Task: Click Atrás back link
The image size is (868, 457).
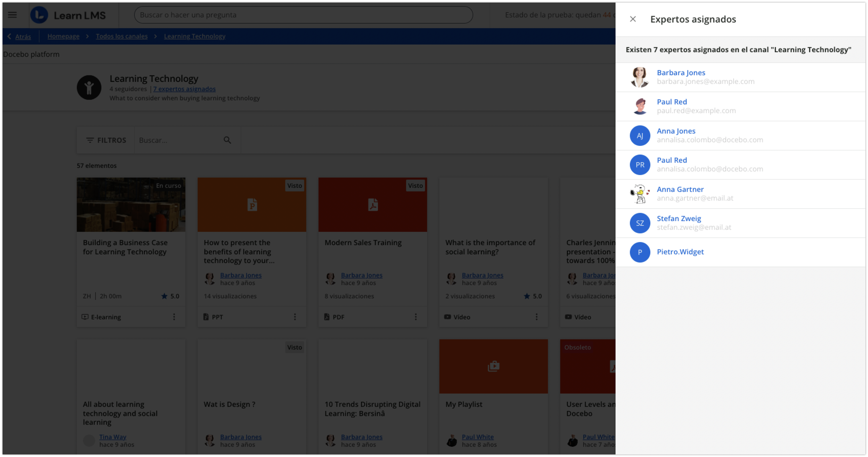Action: (23, 36)
